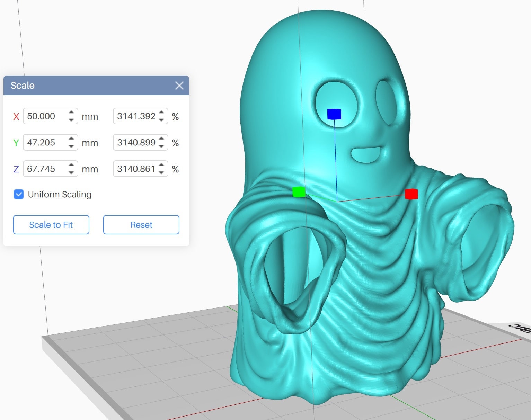The image size is (531, 420).
Task: Click the red X label in Scale dialog
Action: tap(16, 117)
